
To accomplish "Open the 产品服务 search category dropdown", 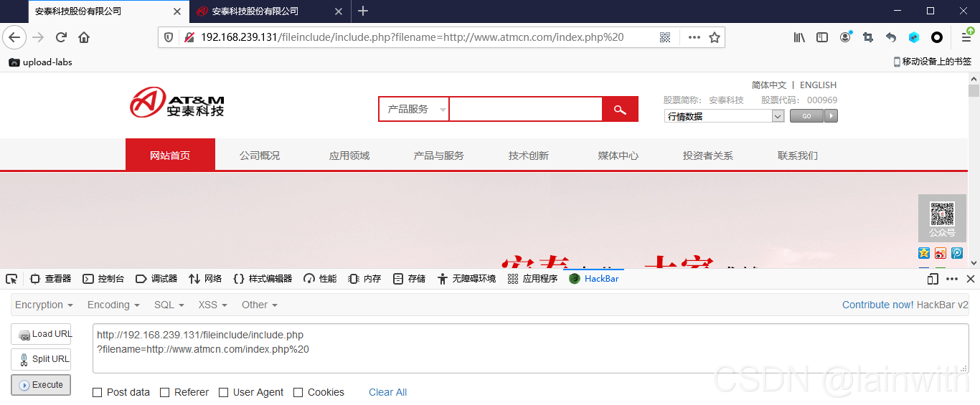I will click(x=414, y=109).
